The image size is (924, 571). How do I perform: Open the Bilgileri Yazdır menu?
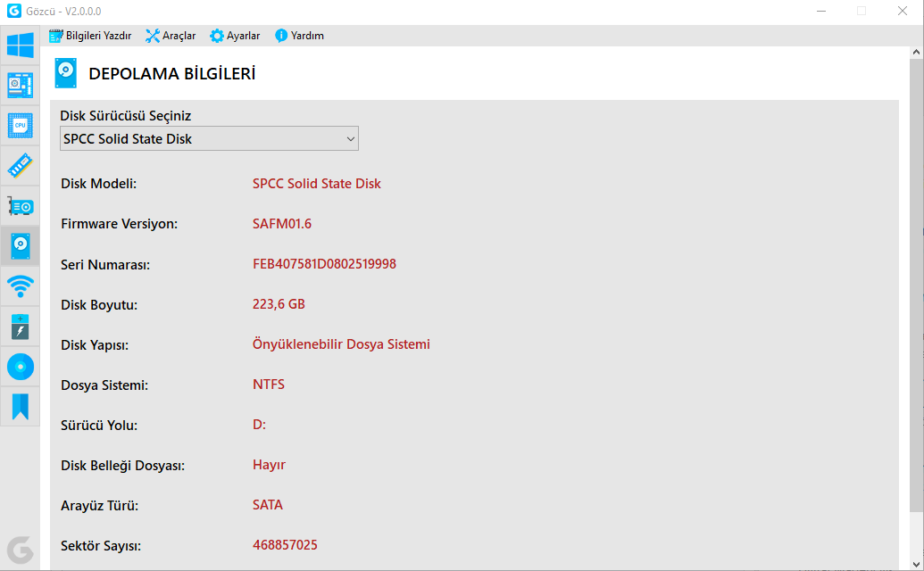coord(90,36)
